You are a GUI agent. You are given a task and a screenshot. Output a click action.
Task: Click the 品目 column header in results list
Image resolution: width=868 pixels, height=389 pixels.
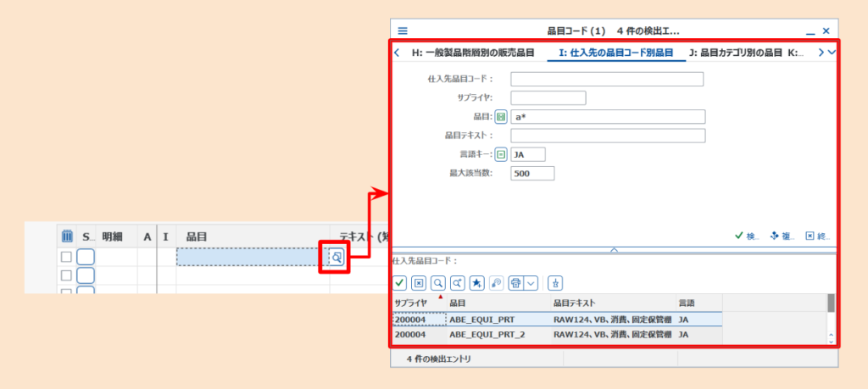pyautogui.click(x=498, y=303)
